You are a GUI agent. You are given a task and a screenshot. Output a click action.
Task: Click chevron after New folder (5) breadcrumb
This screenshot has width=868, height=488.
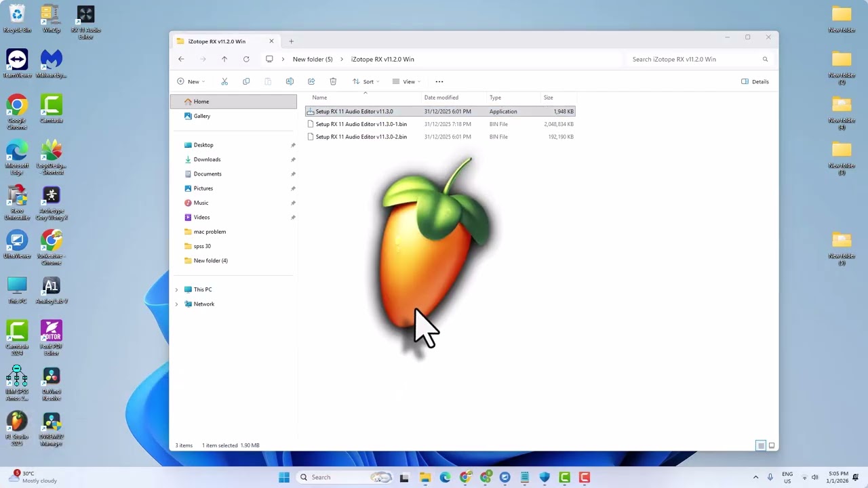tap(342, 59)
